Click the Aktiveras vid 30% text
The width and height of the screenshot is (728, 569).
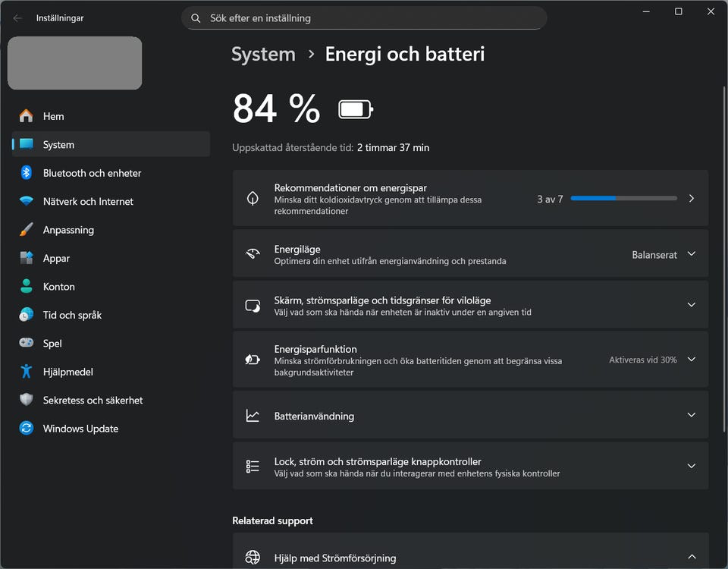point(642,360)
